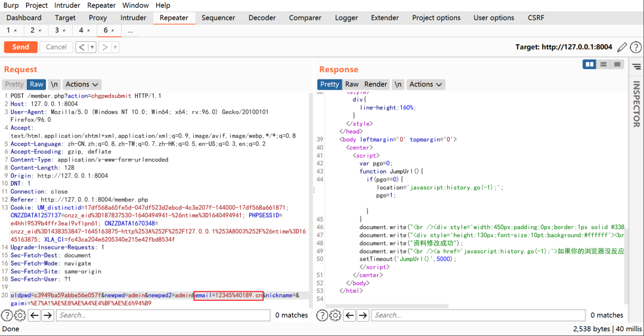Click the orange Send button
Screen dimensions: 644x336
click(20, 47)
